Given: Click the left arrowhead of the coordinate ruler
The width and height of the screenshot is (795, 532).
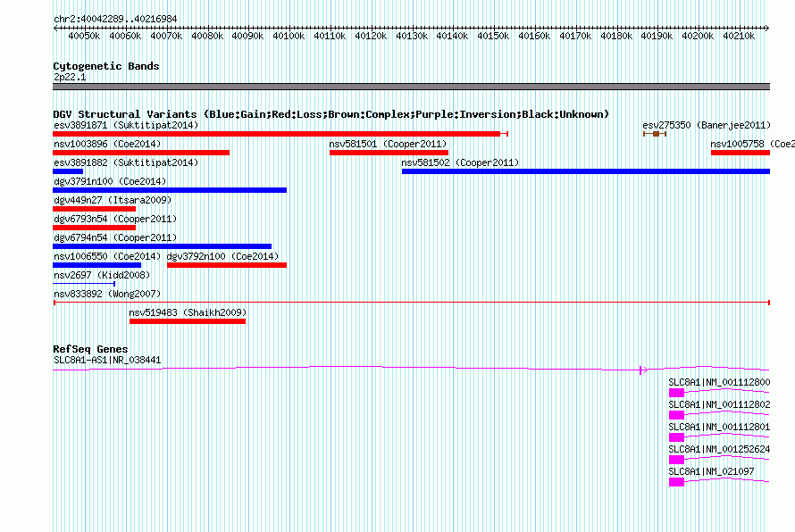Looking at the screenshot, I should pyautogui.click(x=55, y=29).
